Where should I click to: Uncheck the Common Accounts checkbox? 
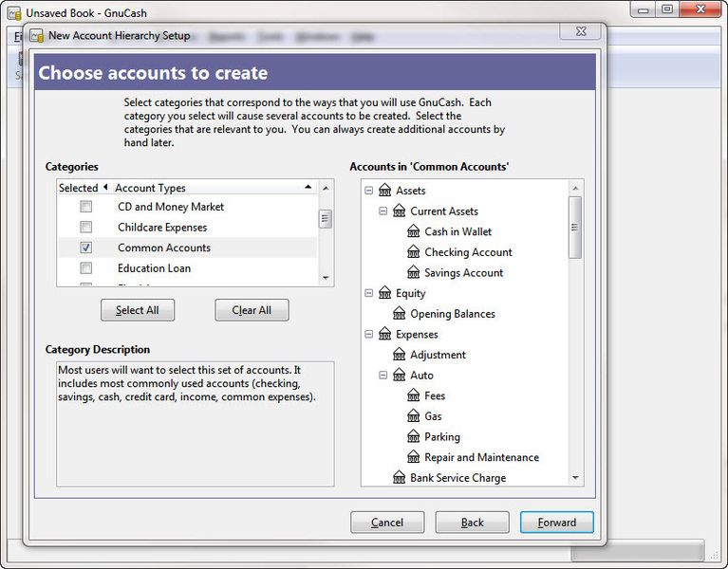pyautogui.click(x=85, y=248)
